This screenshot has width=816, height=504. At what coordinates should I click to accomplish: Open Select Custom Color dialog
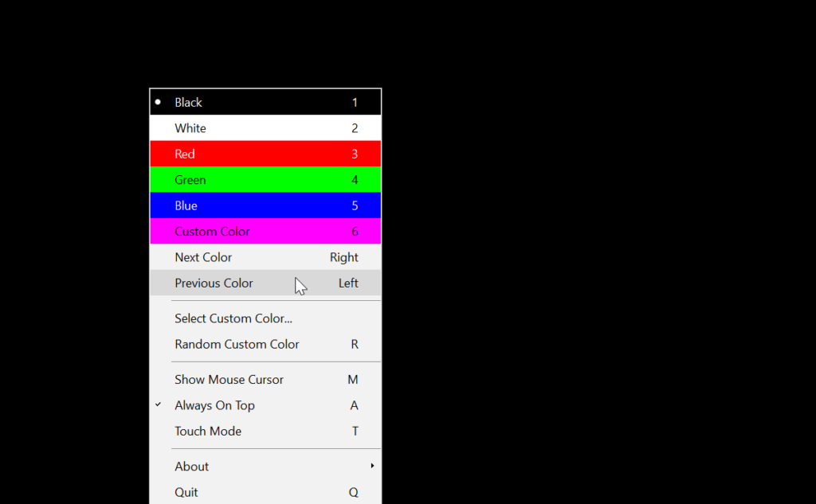[265, 318]
